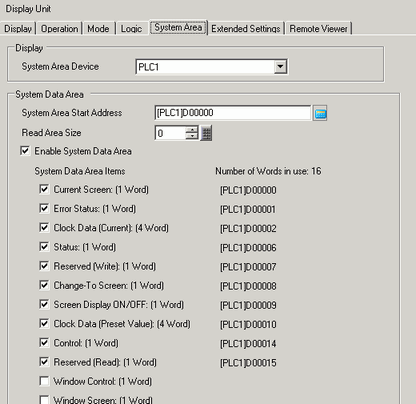This screenshot has width=416, height=404.
Task: Increase Read Area Size with up arrow
Action: point(192,130)
